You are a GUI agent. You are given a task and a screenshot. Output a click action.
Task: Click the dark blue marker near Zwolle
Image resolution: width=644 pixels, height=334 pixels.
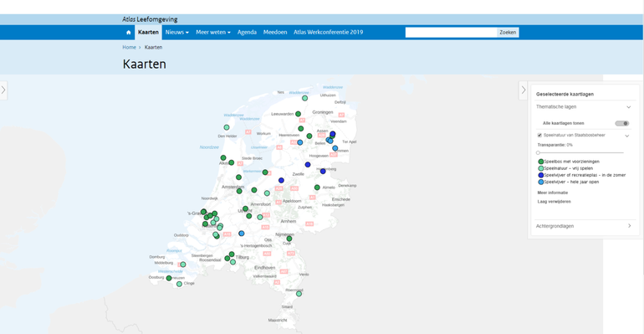pyautogui.click(x=281, y=180)
